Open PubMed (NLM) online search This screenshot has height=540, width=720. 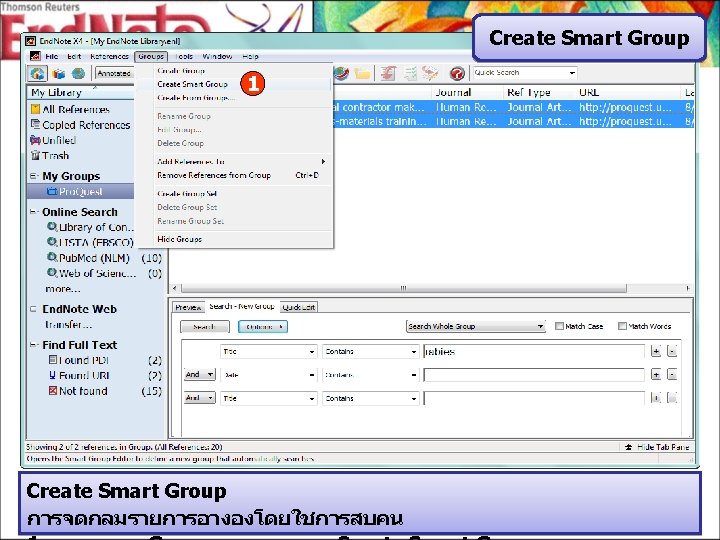89,258
